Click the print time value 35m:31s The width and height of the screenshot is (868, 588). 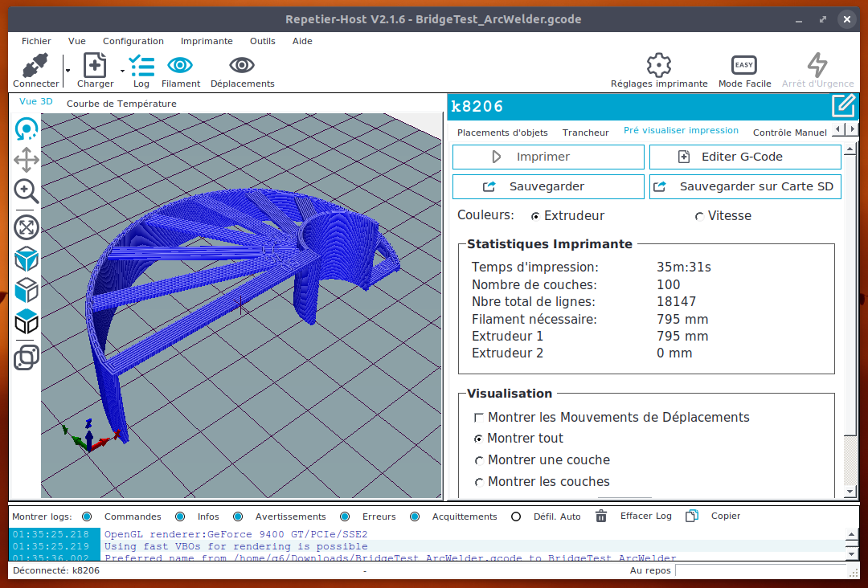(684, 267)
